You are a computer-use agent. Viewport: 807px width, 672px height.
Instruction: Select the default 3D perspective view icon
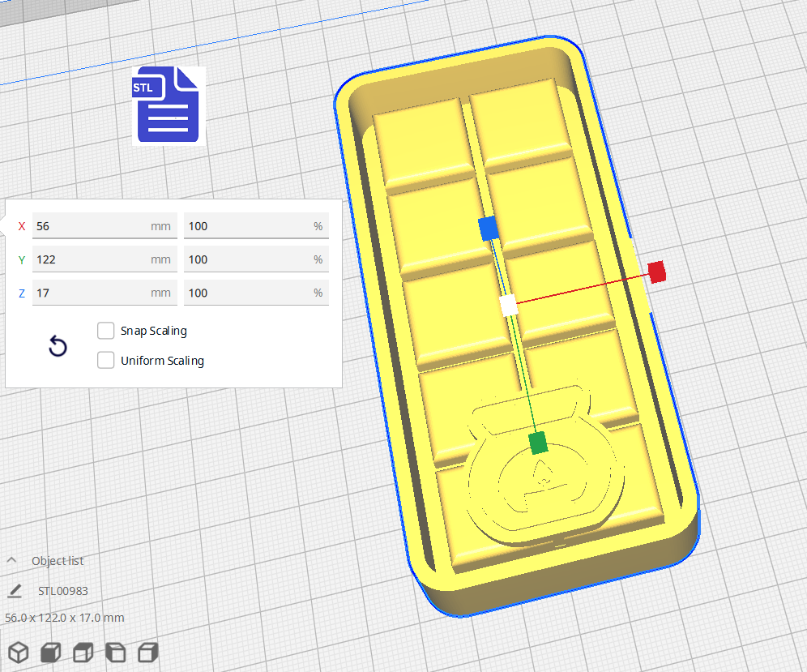(18, 652)
